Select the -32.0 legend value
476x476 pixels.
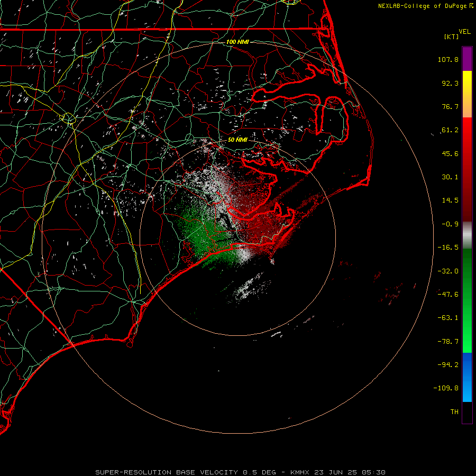point(448,271)
